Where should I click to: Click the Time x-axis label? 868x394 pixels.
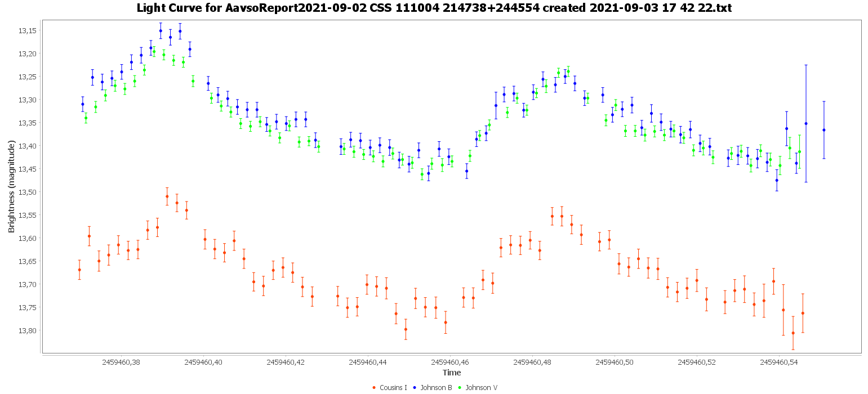coord(452,373)
